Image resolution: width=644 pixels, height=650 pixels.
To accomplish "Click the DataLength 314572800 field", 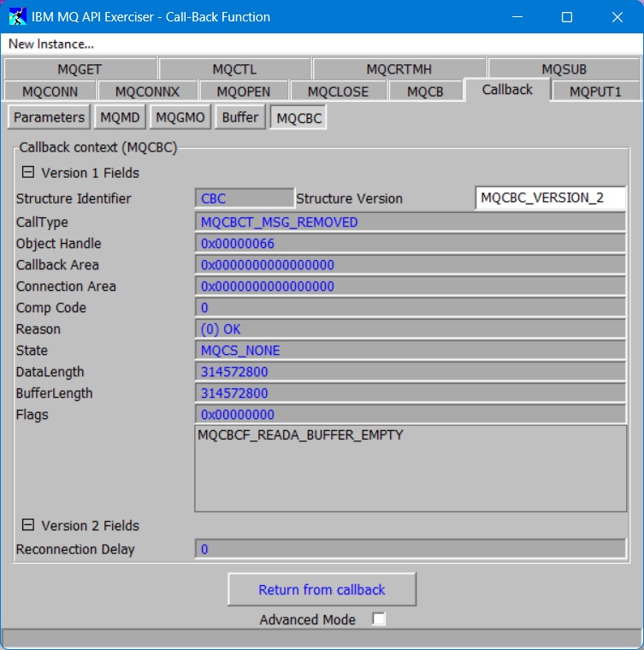I will (x=410, y=372).
